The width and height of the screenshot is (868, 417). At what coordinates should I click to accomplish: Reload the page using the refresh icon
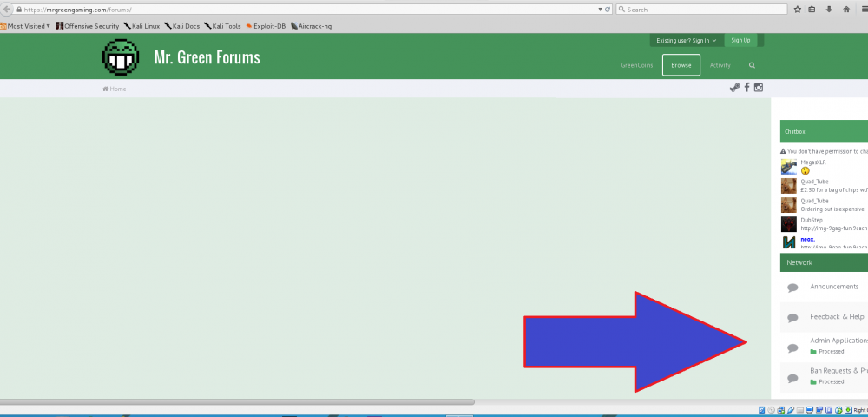tap(608, 10)
